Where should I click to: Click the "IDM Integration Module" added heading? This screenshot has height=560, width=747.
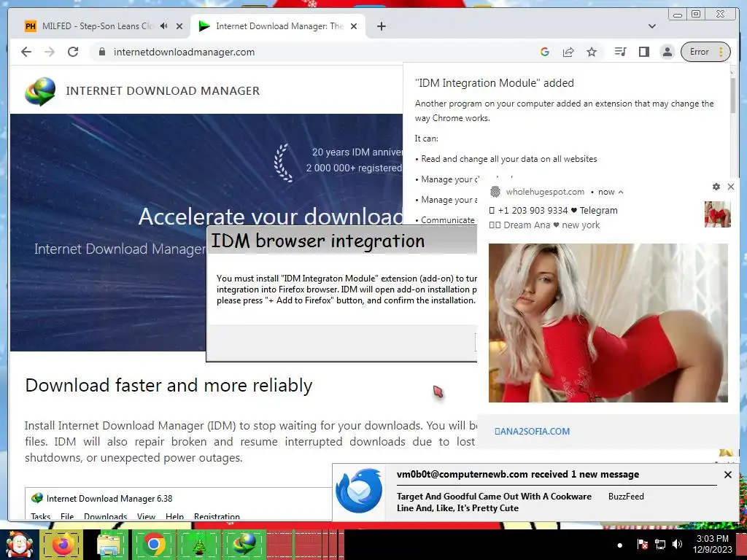tap(495, 83)
